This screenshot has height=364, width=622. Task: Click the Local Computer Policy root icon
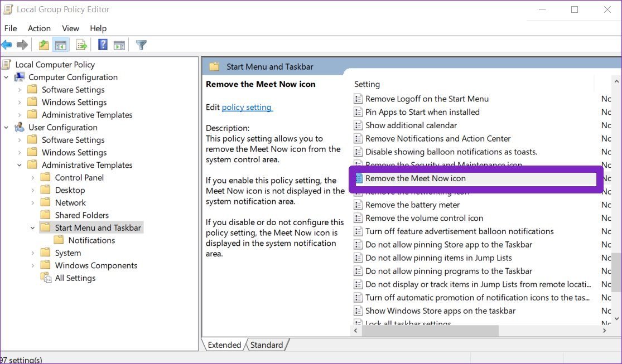coord(7,64)
